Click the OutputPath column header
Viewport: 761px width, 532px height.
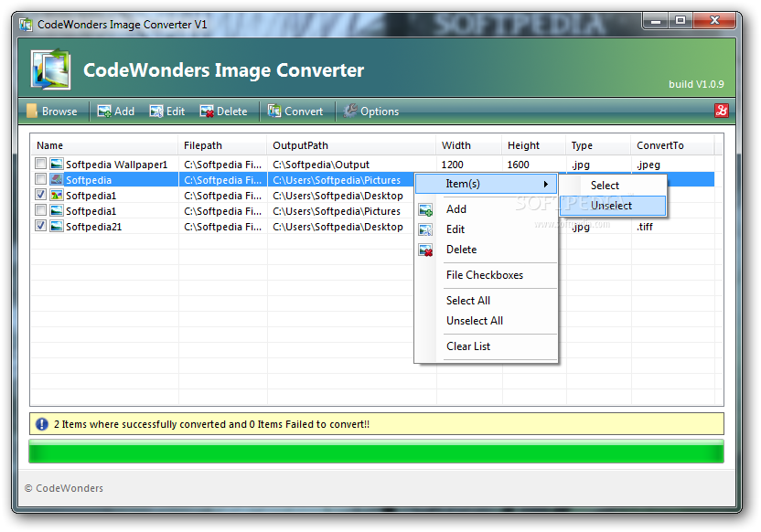(351, 145)
